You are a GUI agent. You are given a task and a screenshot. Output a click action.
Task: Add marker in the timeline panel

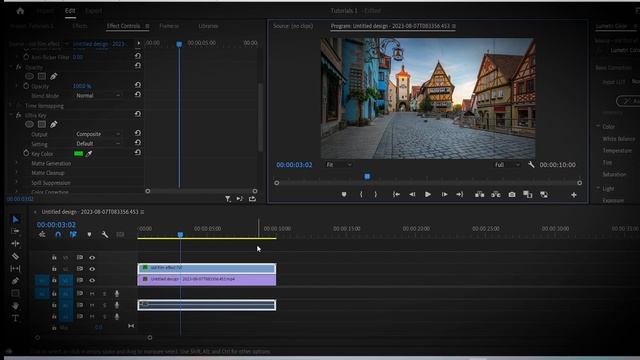pos(89,235)
